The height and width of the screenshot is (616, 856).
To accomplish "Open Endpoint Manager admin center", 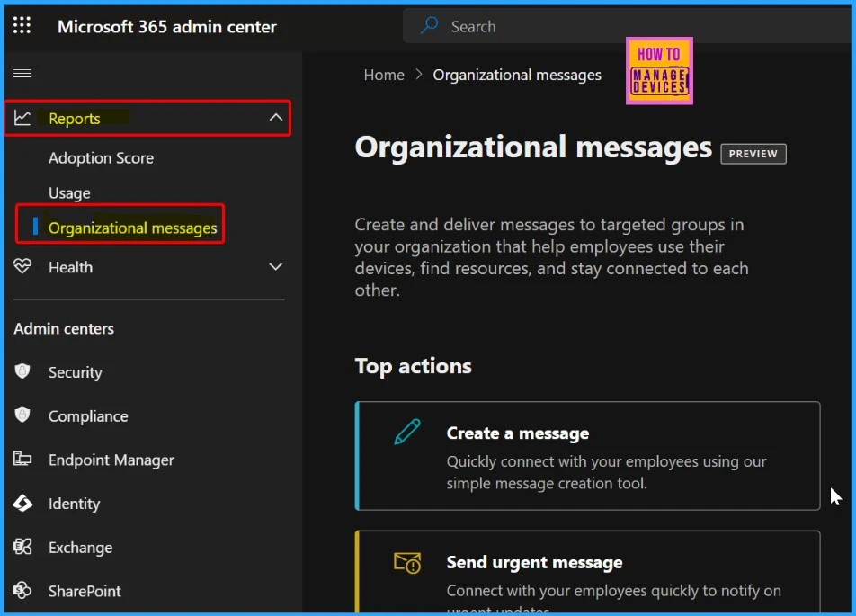I will pyautogui.click(x=111, y=460).
